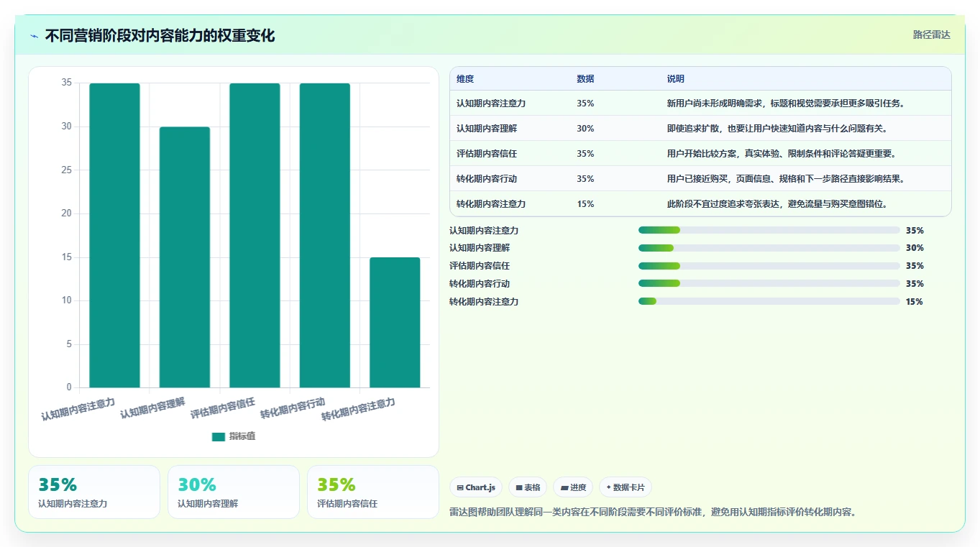Screen dimensions: 980x547
Task: Click 评估期内容信任 table row cell
Action: click(x=487, y=154)
